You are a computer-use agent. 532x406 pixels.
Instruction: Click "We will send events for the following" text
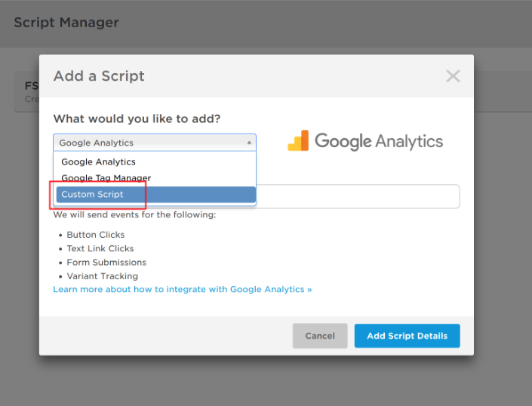coord(134,215)
